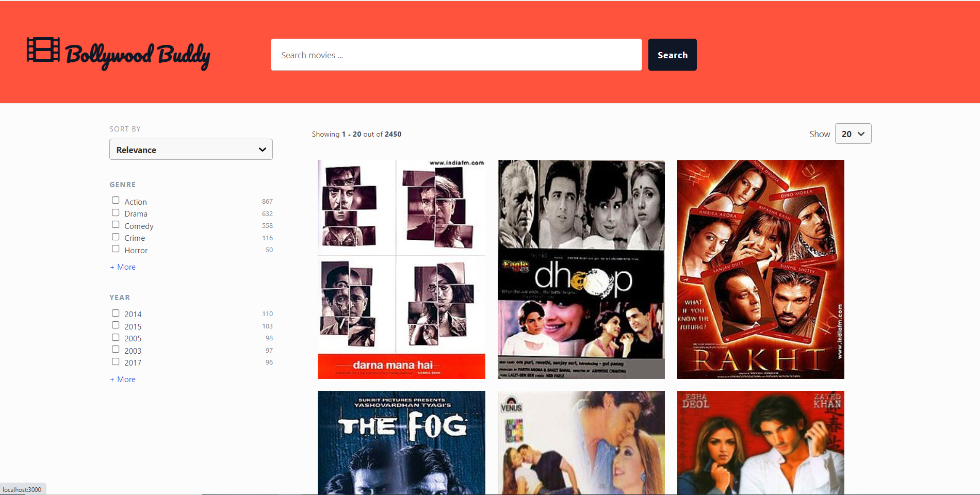Open the Bollywood Buddy home title
This screenshot has width=980, height=495.
(138, 56)
